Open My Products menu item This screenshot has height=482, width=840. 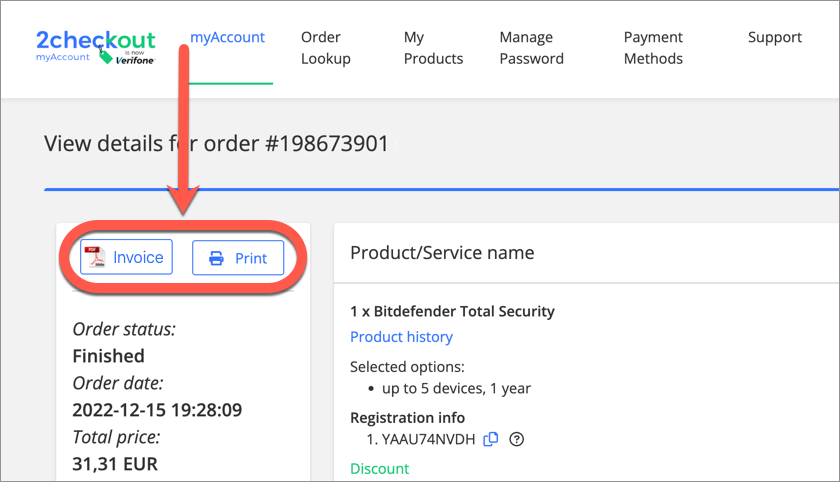pos(433,48)
